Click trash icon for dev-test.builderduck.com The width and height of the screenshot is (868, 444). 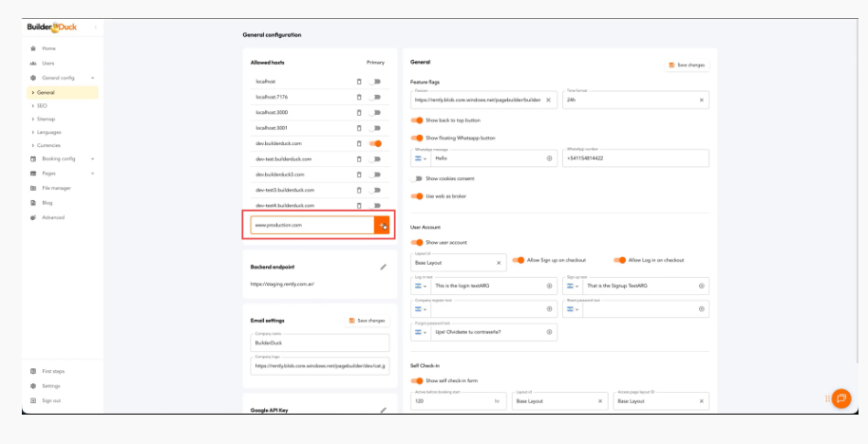coord(359,158)
